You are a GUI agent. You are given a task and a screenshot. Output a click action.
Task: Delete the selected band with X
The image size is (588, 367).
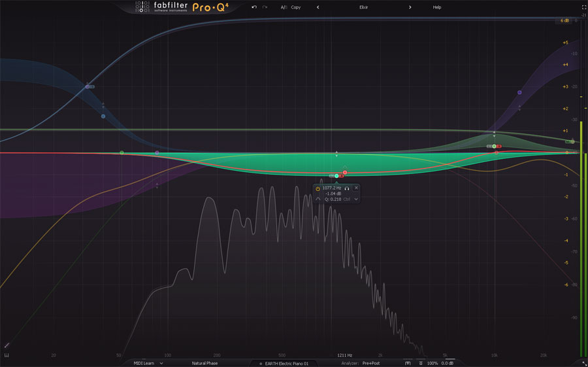[x=356, y=188]
